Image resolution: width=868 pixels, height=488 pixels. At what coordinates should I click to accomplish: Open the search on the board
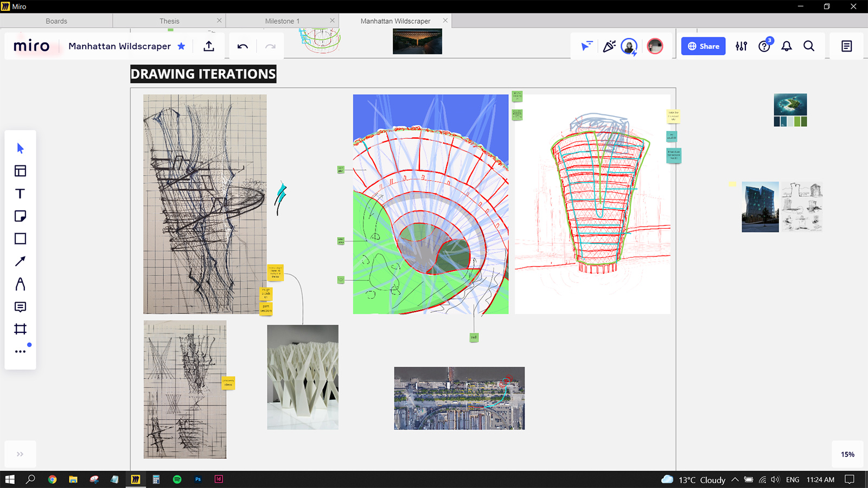click(809, 46)
